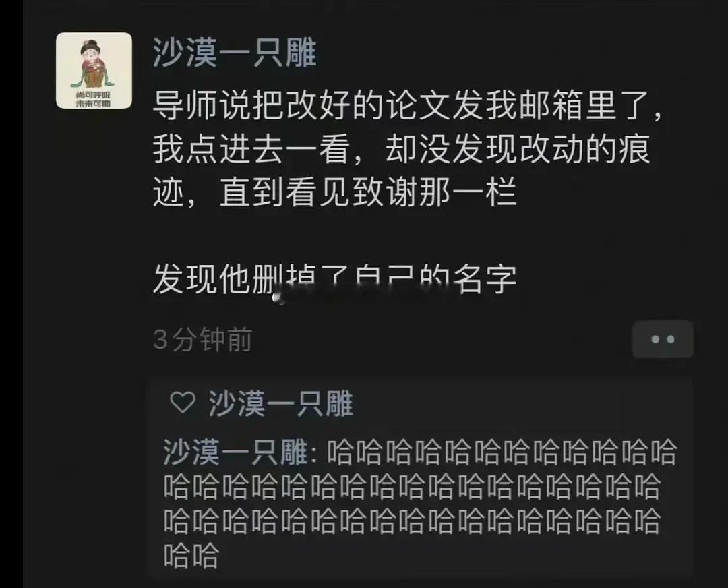Image resolution: width=728 pixels, height=588 pixels.
Task: Click the final short 哈哈 line of the comment
Action: click(x=191, y=556)
